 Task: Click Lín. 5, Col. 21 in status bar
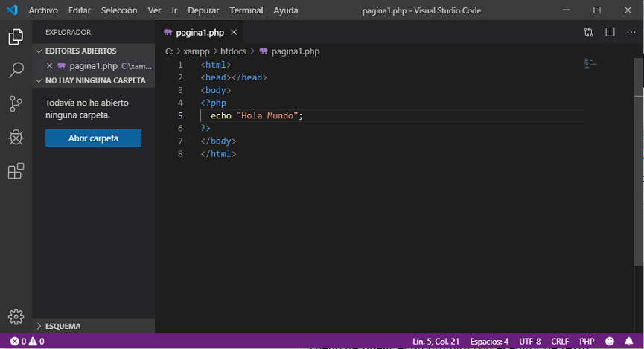[436, 342]
